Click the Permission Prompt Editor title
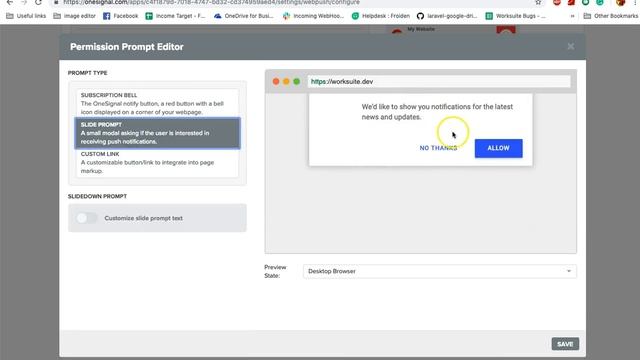Viewport: 640px width, 360px height. (127, 47)
